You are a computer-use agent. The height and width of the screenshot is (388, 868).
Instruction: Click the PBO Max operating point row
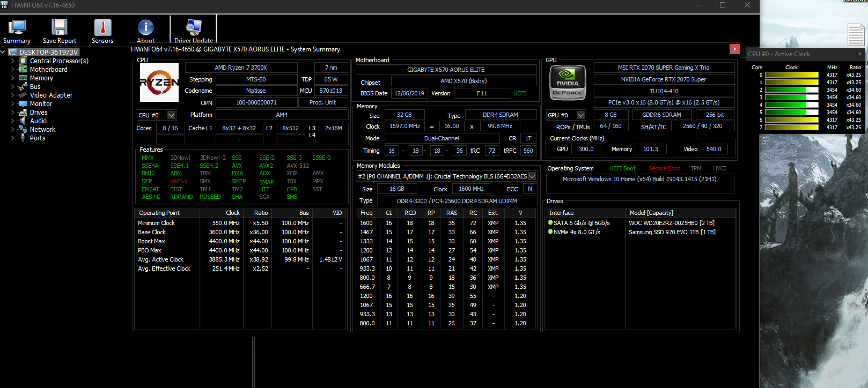tap(240, 250)
